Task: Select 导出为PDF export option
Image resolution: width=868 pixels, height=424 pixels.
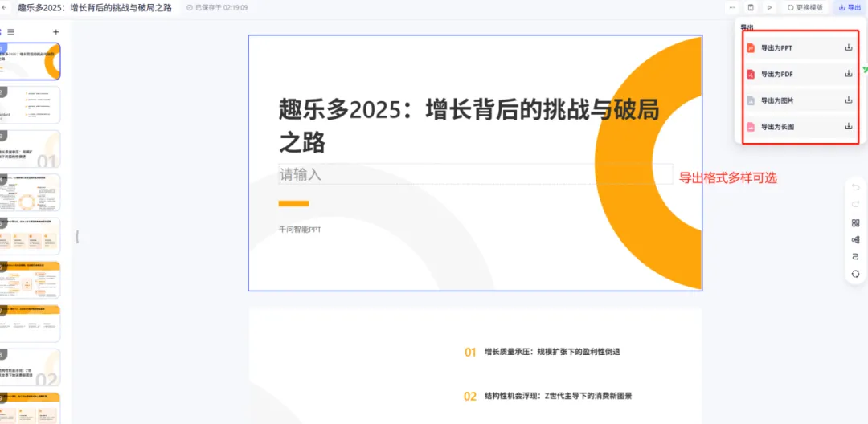Action: tap(800, 74)
